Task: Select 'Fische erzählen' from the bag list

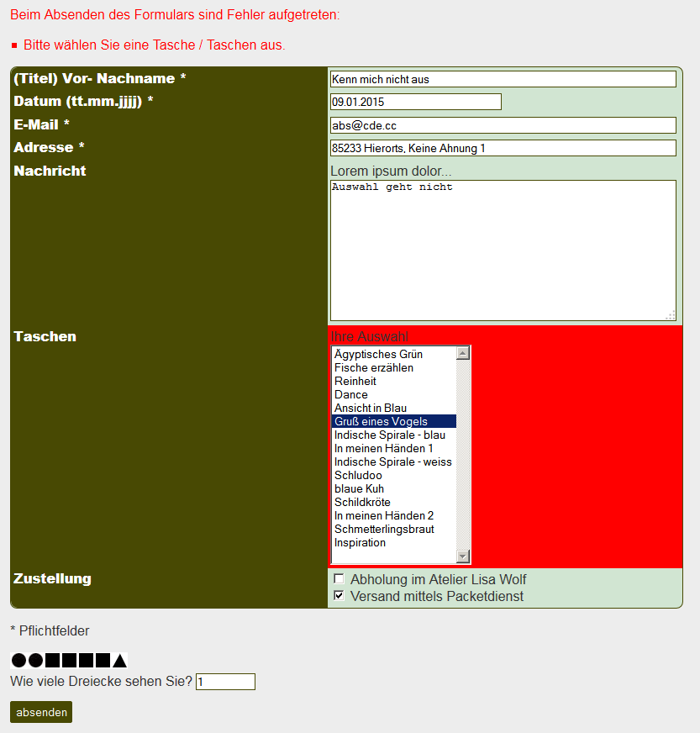Action: tap(374, 368)
